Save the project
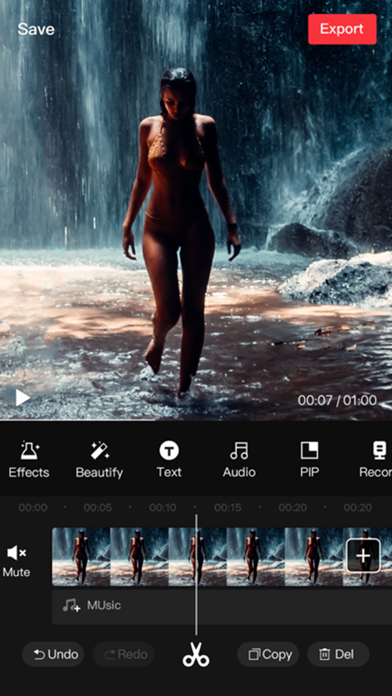 click(36, 29)
